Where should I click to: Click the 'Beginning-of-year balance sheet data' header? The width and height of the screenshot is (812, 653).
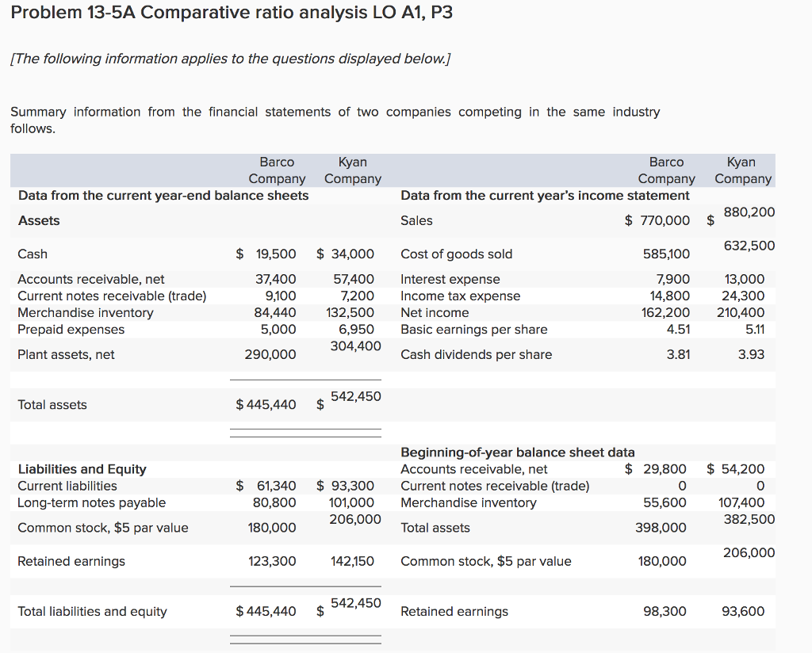(517, 452)
